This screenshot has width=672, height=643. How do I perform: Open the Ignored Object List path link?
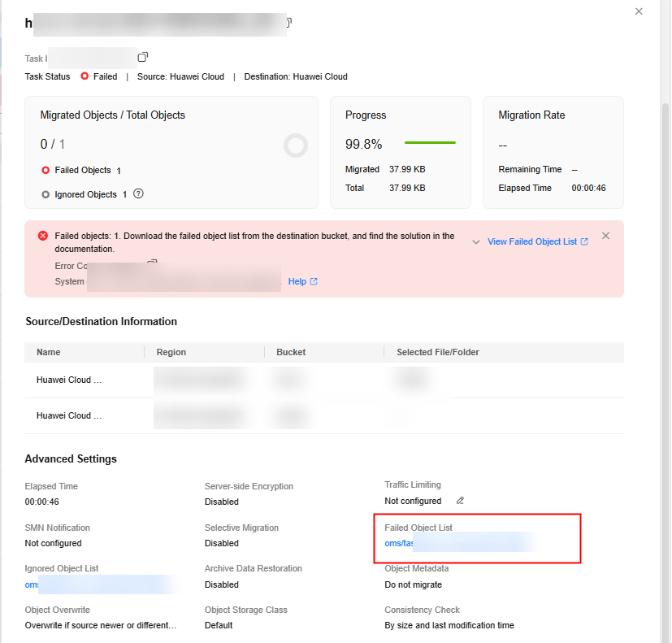[102, 584]
